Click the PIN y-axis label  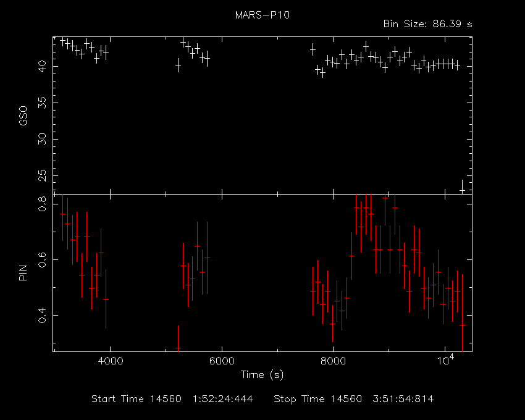[23, 273]
